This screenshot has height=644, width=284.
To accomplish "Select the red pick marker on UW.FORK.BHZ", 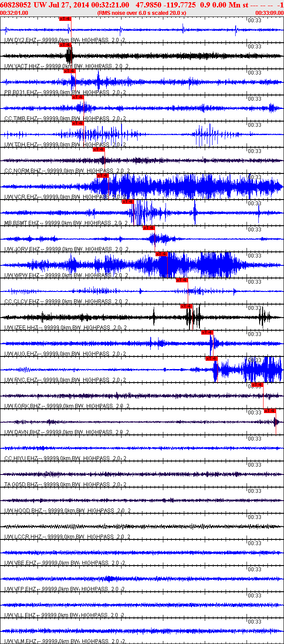I will coord(257,385).
